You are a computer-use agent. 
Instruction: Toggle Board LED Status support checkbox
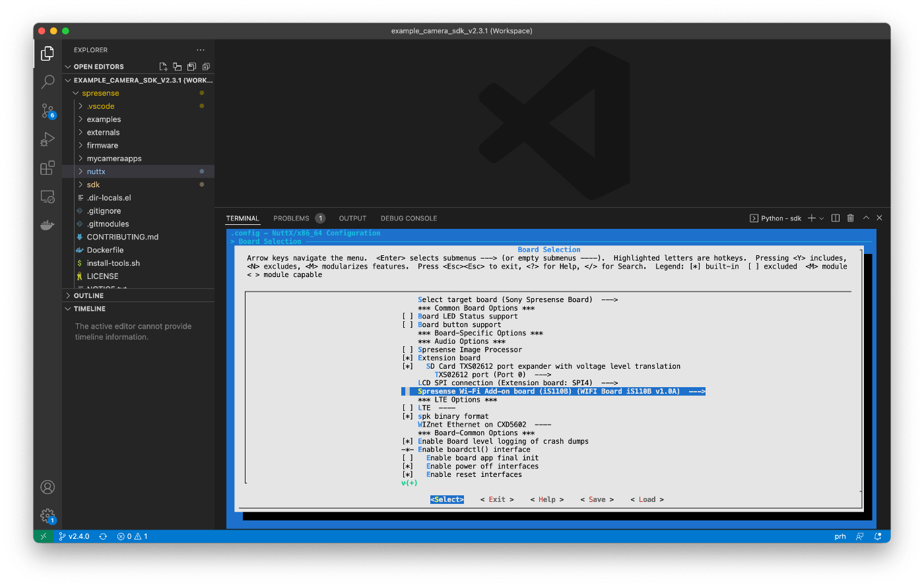pyautogui.click(x=408, y=317)
